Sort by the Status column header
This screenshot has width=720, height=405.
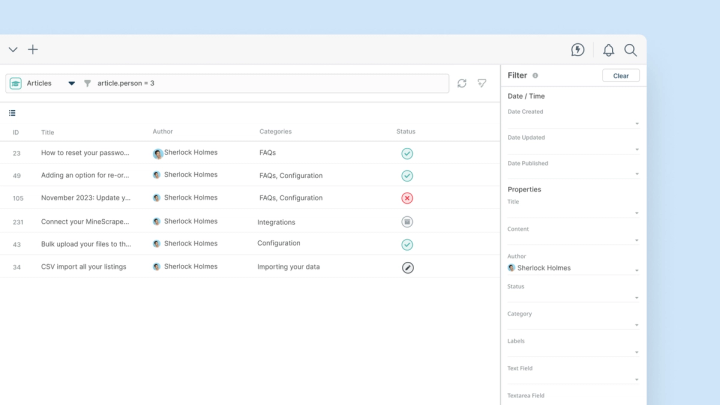coord(405,132)
